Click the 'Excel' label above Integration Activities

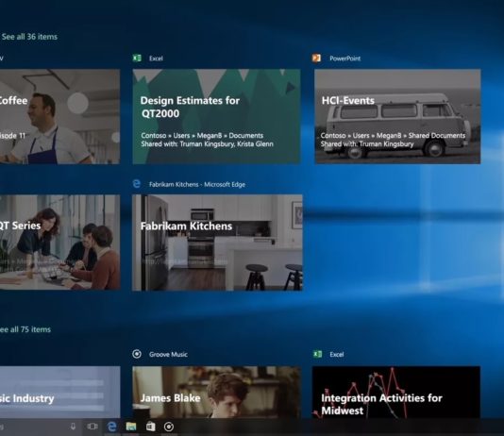pyautogui.click(x=337, y=355)
